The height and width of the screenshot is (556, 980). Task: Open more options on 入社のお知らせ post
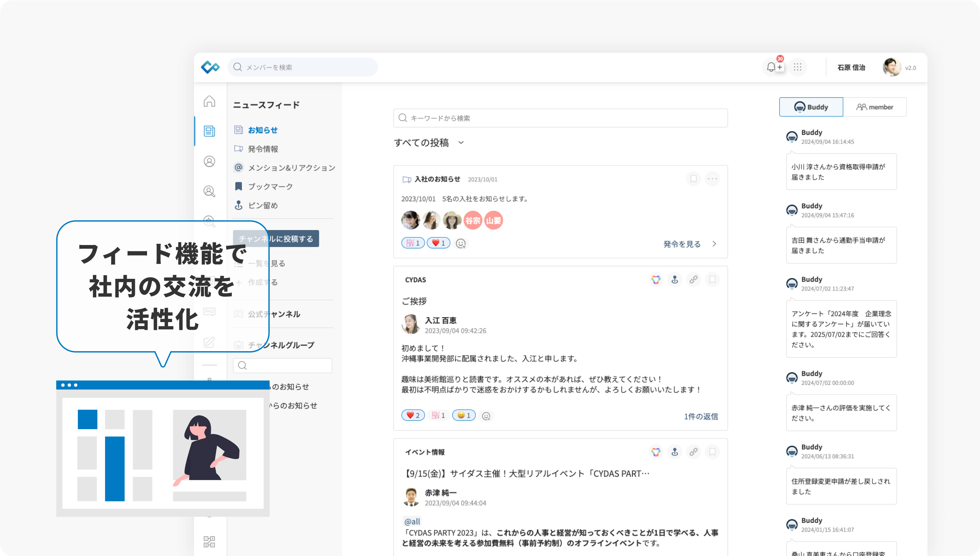pyautogui.click(x=712, y=179)
